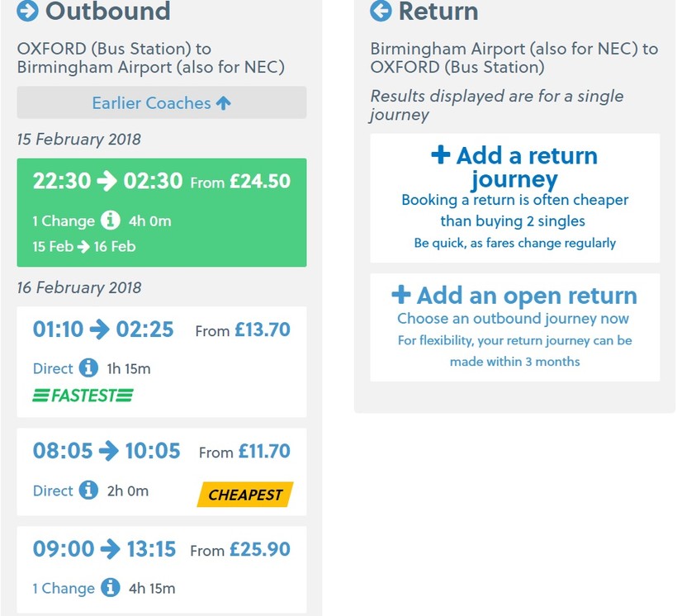Pick the 08:05 to 10:05 cheapest coach
Image resolution: width=677 pixels, height=616 pixels.
pos(162,471)
